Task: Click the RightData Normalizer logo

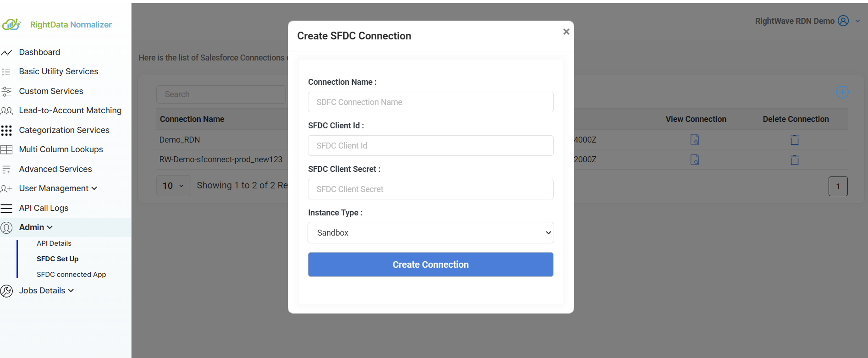Action: (57, 24)
